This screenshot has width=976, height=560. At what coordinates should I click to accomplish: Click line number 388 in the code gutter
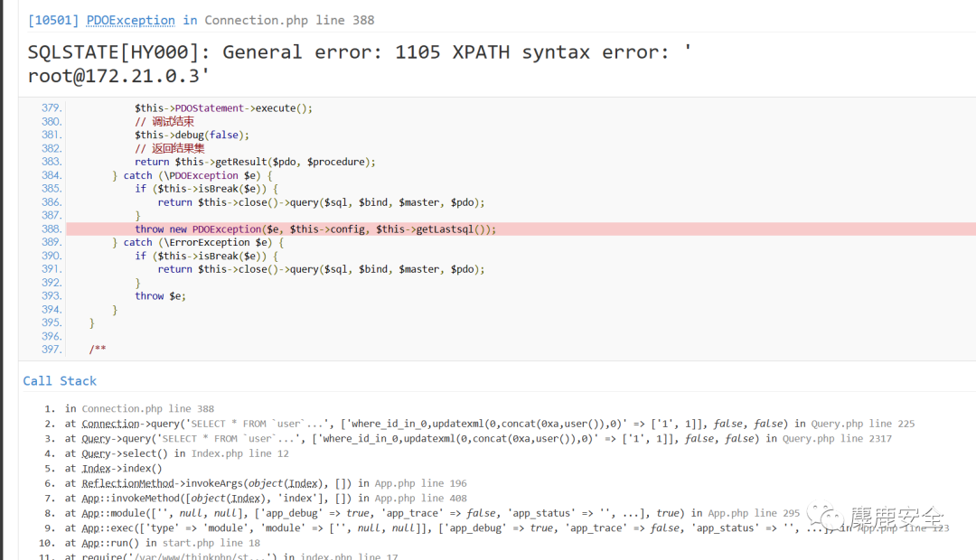tap(52, 229)
